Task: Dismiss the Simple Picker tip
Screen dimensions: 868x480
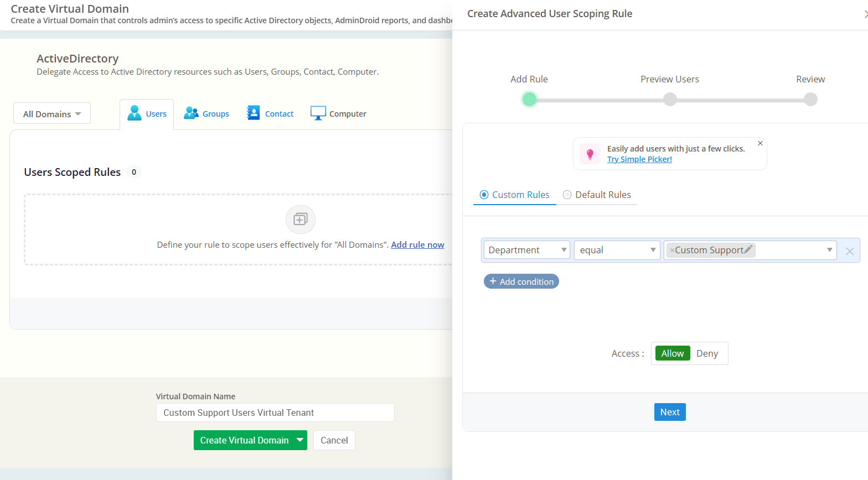Action: click(x=760, y=143)
